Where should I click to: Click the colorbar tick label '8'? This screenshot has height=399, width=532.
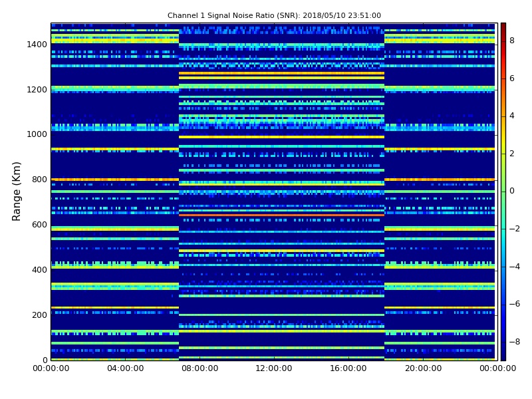(512, 41)
